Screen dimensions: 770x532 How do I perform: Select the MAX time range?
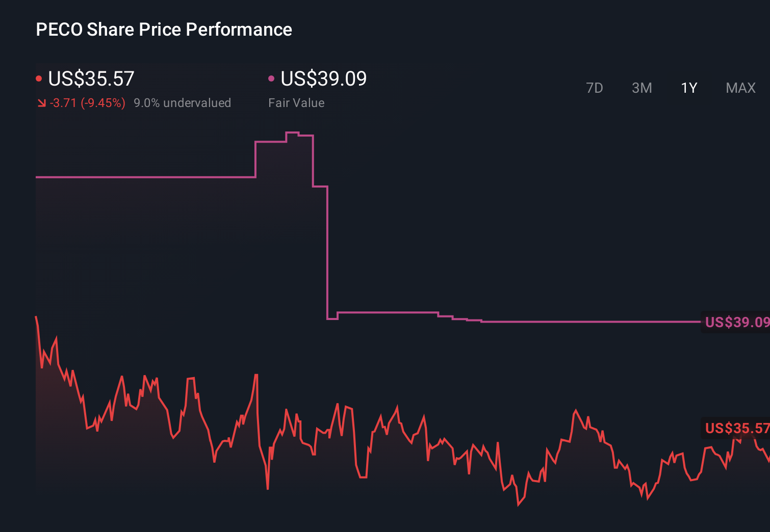tap(740, 88)
